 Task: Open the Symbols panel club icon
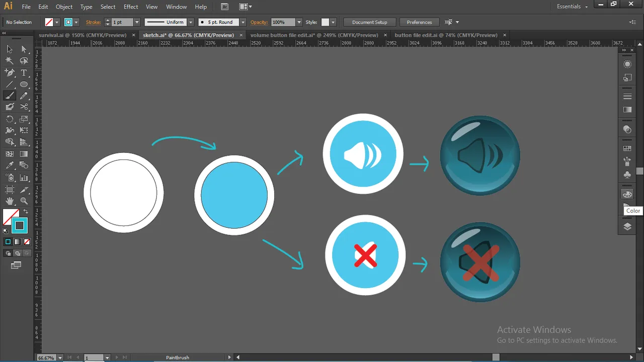pyautogui.click(x=627, y=174)
